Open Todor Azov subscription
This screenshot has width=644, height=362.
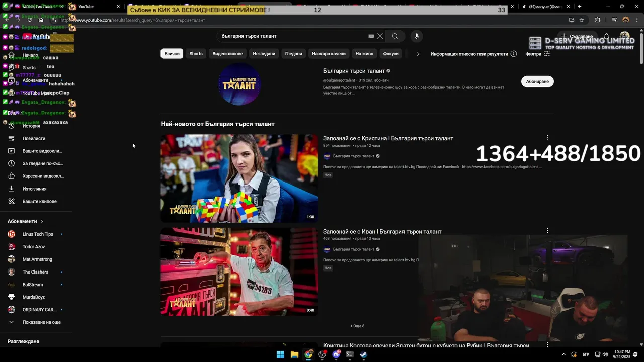point(35,247)
